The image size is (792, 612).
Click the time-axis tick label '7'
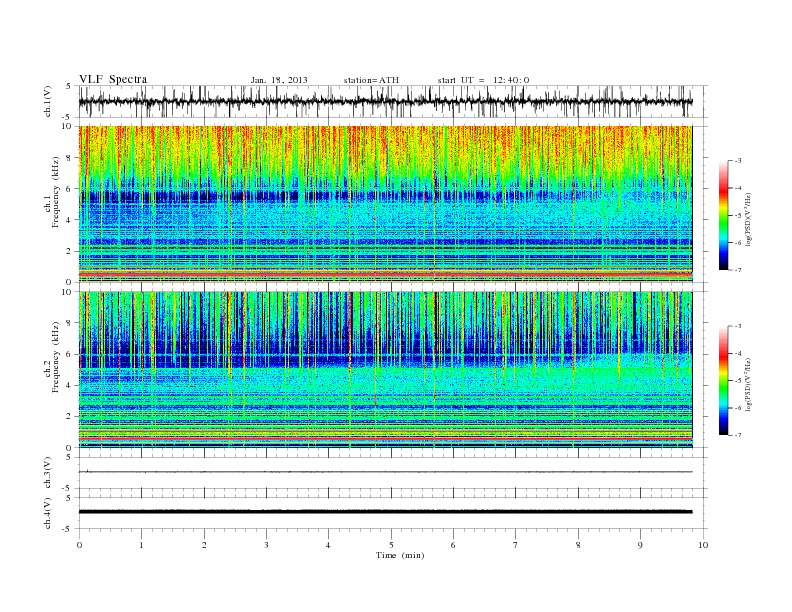click(516, 545)
